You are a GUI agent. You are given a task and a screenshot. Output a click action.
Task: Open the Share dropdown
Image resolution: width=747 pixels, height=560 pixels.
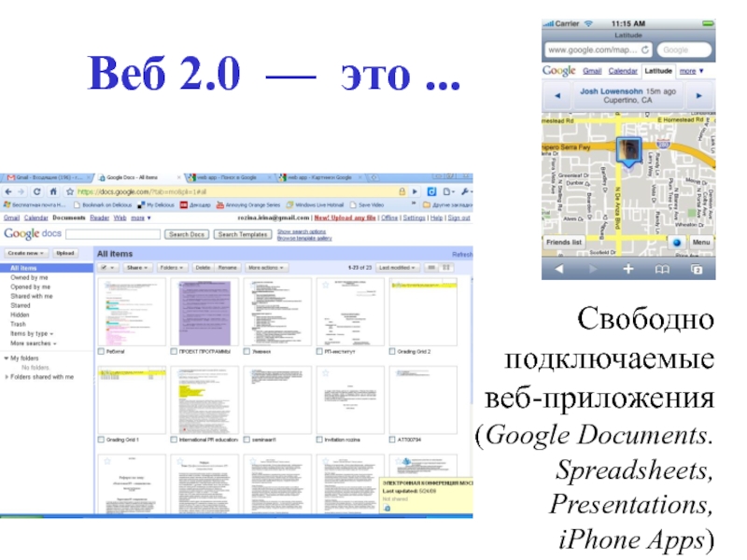tap(137, 268)
